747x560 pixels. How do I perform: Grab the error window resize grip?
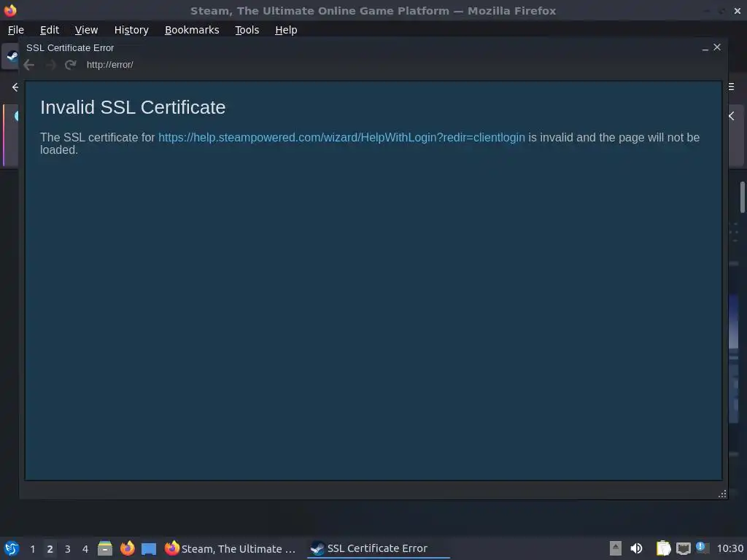(722, 494)
